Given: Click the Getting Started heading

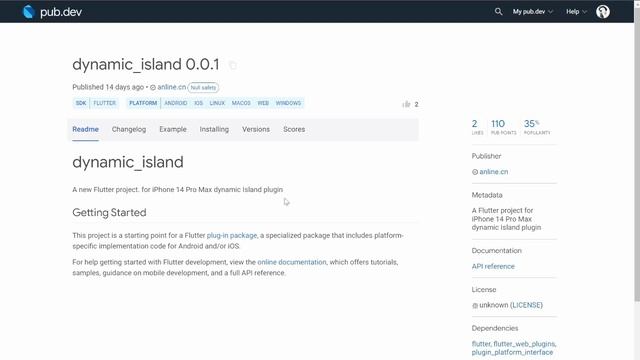Looking at the screenshot, I should click(109, 213).
